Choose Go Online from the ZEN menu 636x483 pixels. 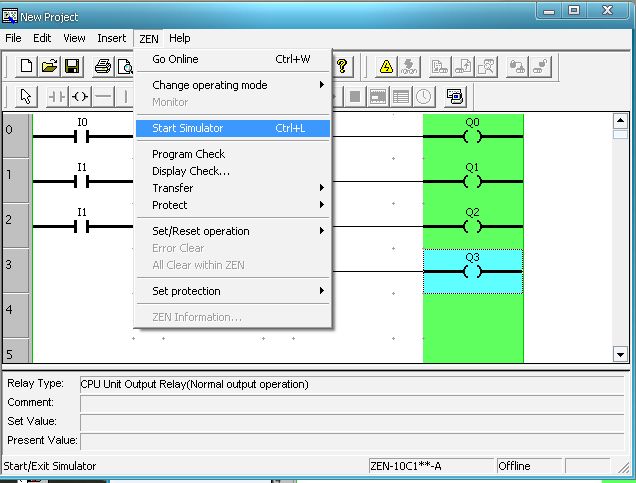coord(233,59)
